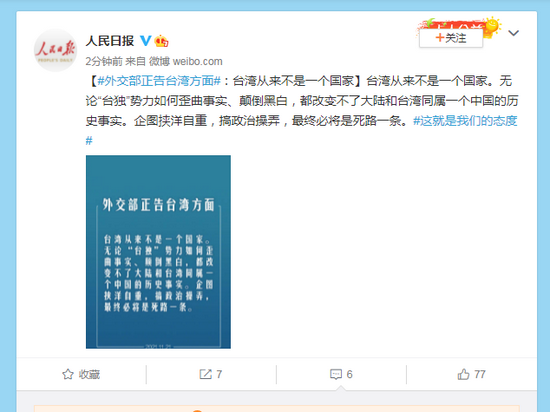
Task: Open reposts count 7
Action: coord(211,374)
